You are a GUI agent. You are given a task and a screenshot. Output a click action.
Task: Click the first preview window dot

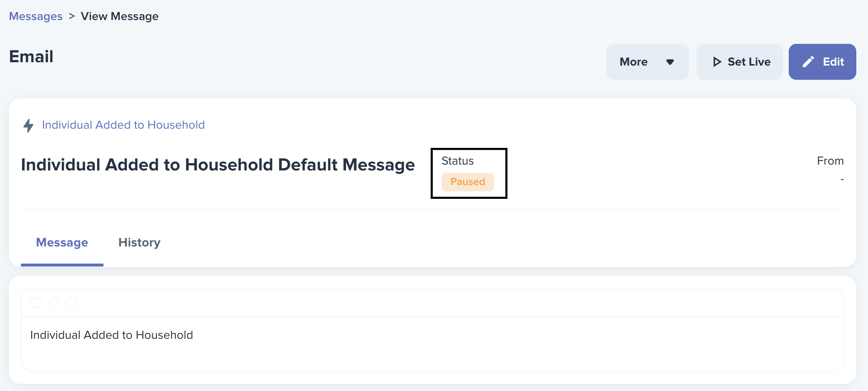tap(36, 302)
